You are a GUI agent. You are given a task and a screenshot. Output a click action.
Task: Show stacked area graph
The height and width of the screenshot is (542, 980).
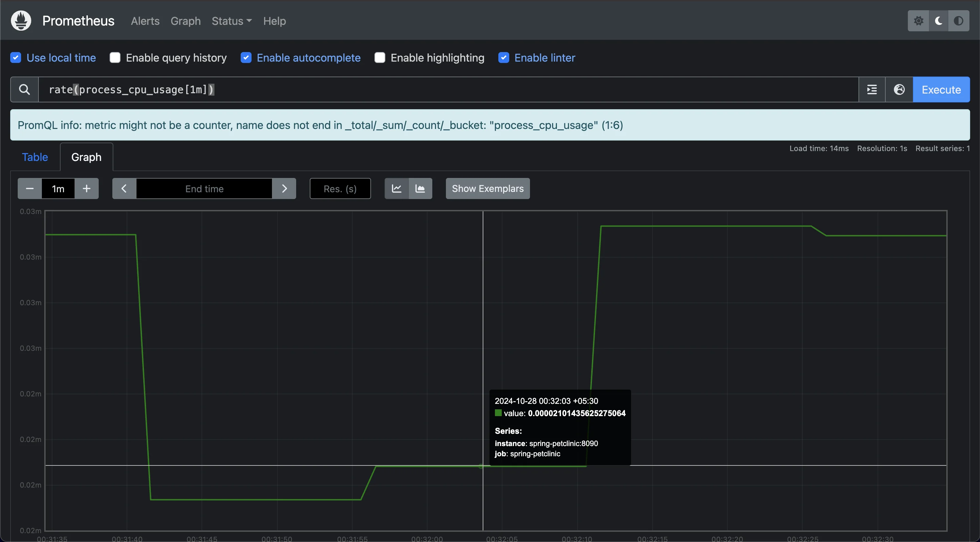tap(420, 188)
